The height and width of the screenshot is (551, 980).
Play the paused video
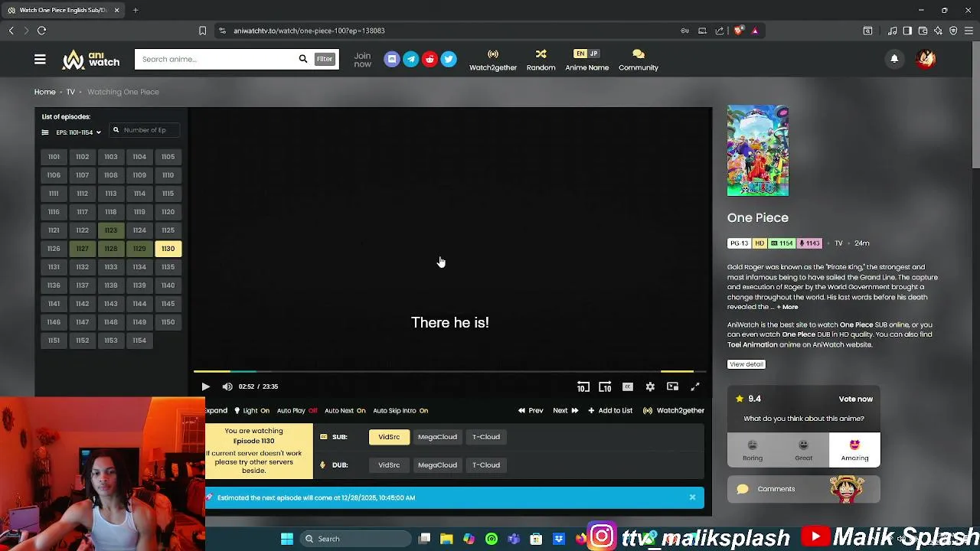click(x=205, y=386)
